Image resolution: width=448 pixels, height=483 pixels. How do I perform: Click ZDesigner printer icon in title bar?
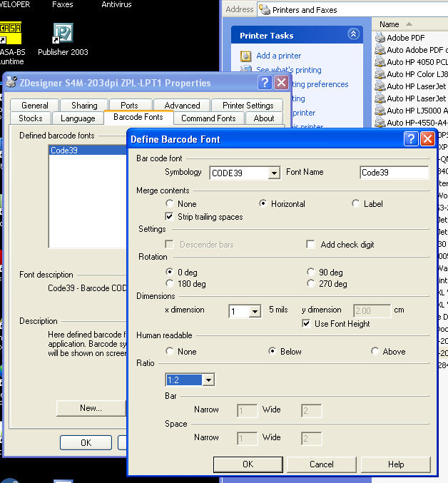pos(11,82)
